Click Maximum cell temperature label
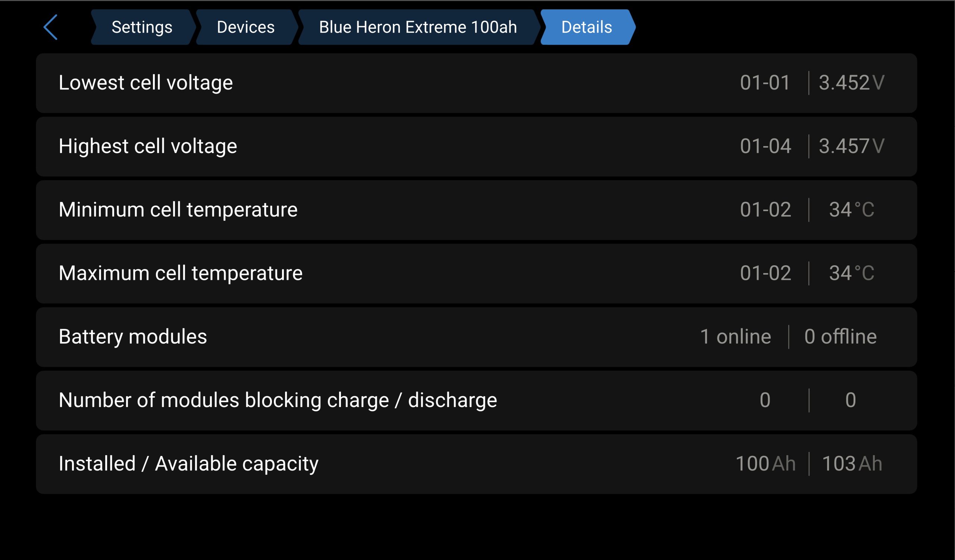Screen dimensions: 955x560 tap(181, 273)
